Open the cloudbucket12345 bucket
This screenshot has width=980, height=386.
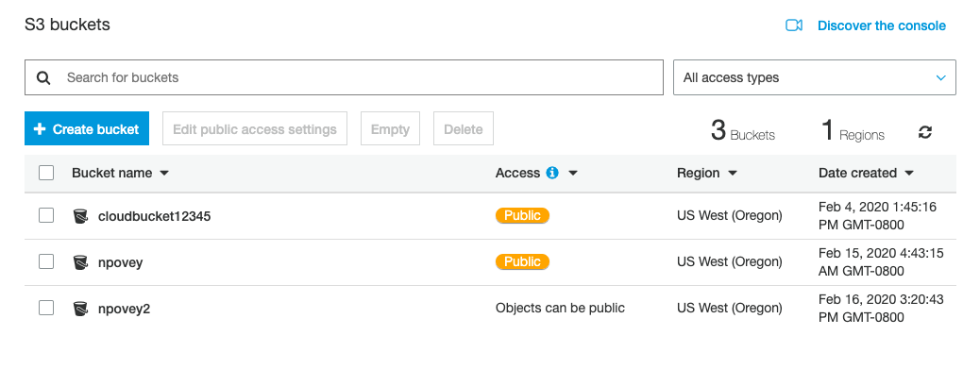click(x=155, y=216)
